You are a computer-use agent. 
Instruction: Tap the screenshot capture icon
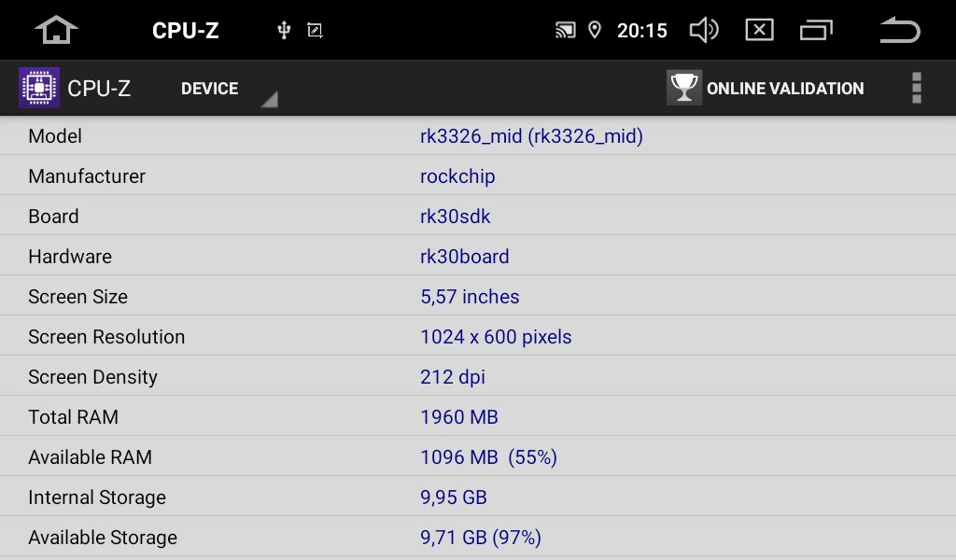(315, 30)
